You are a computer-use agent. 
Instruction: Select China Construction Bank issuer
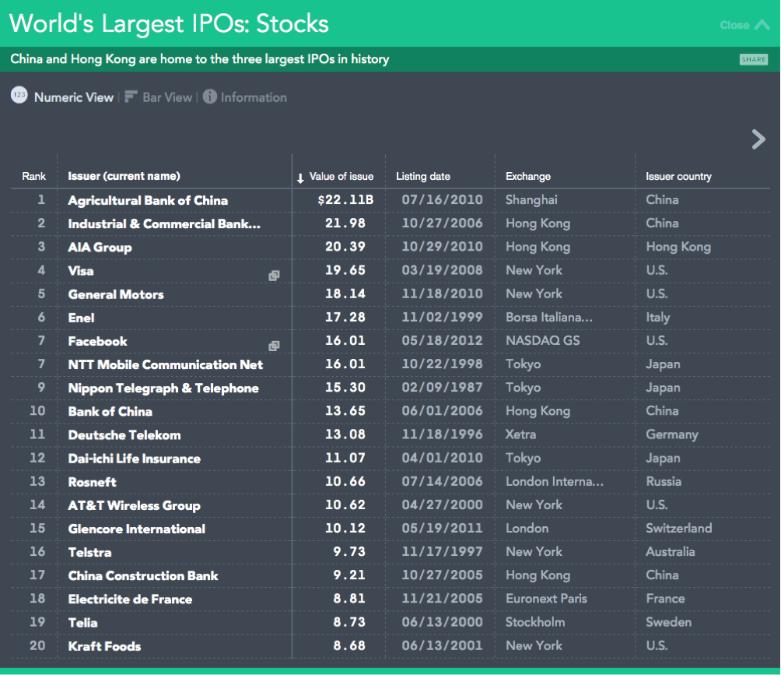[x=143, y=575]
